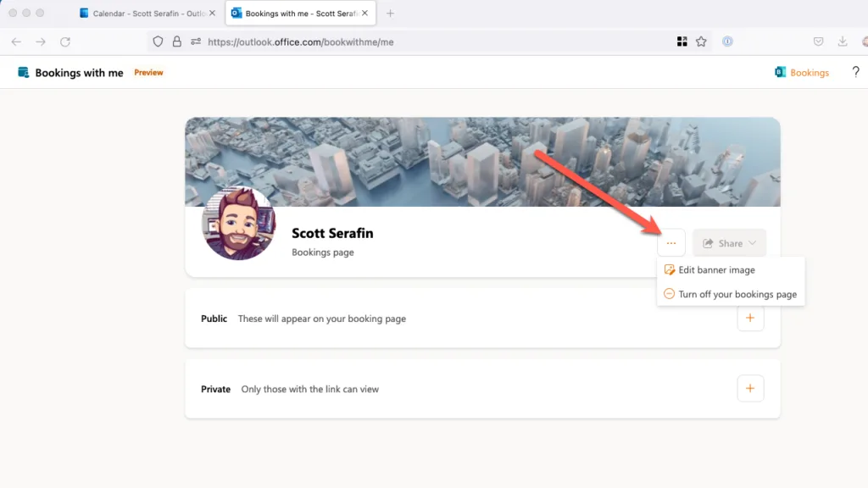Screen dimensions: 868x488
Task: Select Turn off your bookings page
Action: (731, 294)
